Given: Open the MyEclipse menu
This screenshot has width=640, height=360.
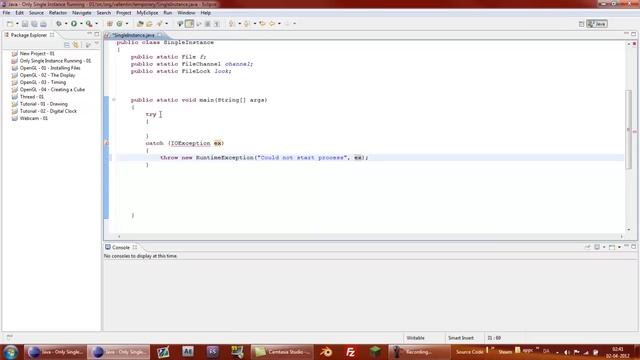Looking at the screenshot, I should (x=147, y=13).
